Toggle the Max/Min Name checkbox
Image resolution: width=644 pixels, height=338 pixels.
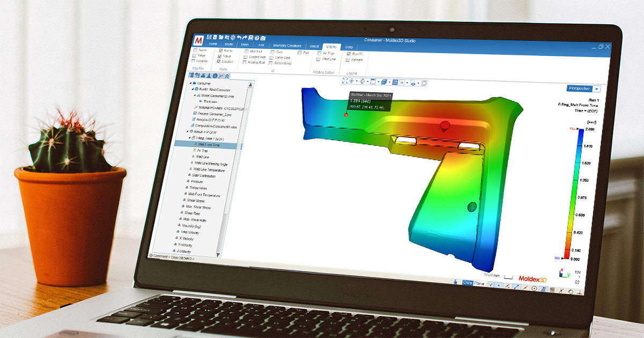click(x=195, y=50)
